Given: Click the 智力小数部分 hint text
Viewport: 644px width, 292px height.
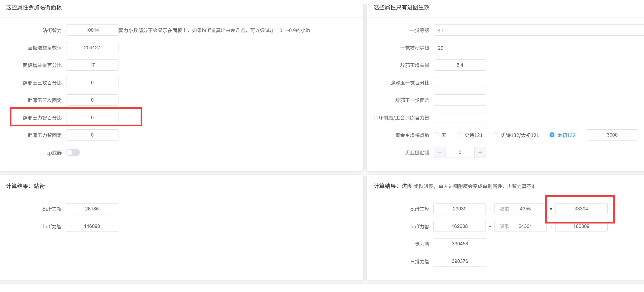Looking at the screenshot, I should (215, 30).
